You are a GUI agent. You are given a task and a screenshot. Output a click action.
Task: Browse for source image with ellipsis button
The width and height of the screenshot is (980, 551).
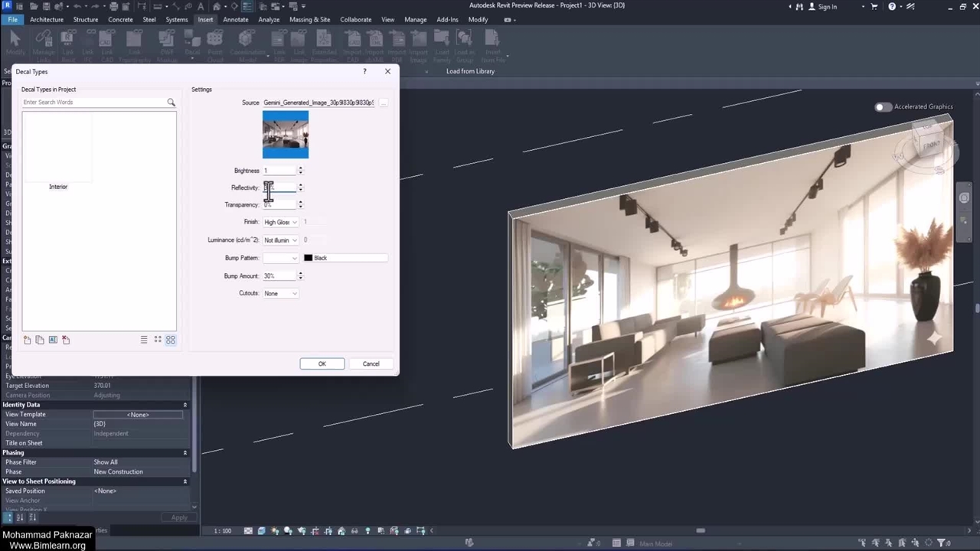tap(383, 103)
